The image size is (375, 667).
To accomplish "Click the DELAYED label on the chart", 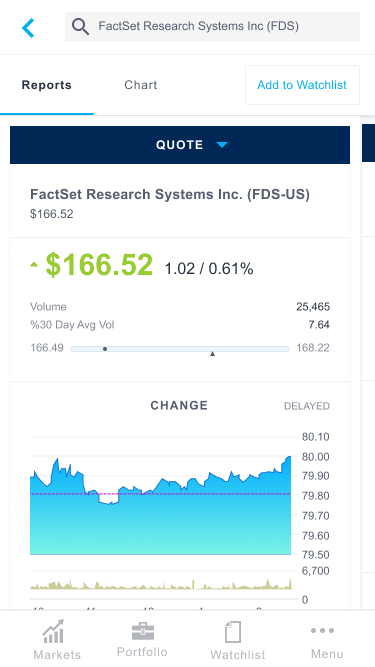I will click(307, 406).
